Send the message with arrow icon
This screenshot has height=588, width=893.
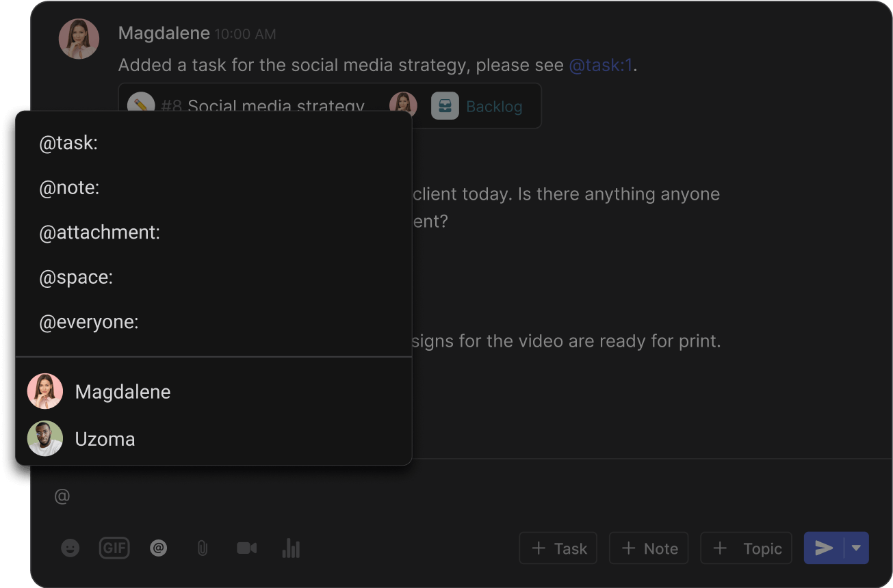[x=824, y=548]
